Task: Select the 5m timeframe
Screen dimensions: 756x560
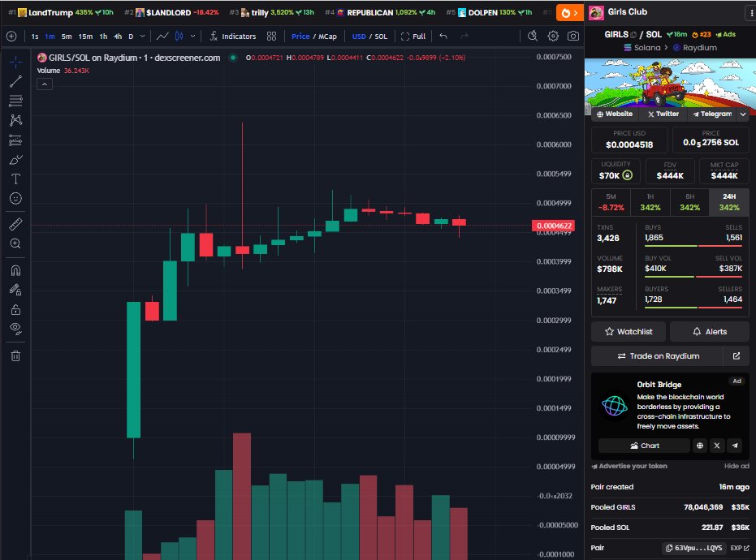Action: pos(67,37)
